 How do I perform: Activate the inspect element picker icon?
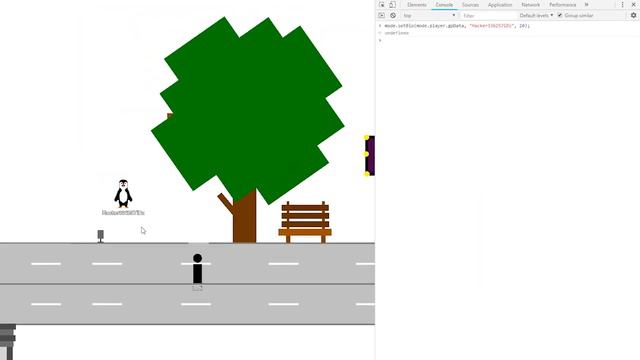[x=382, y=5]
